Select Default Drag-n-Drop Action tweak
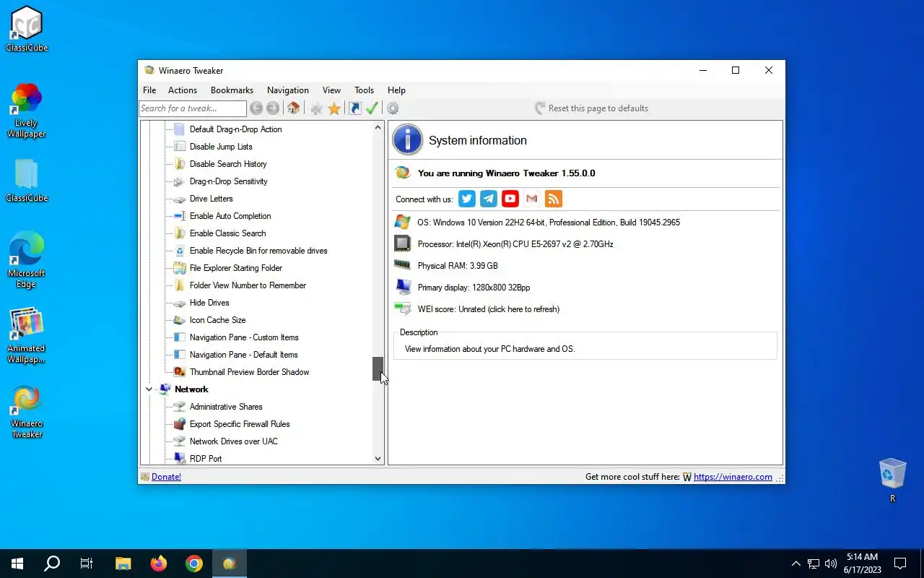924x578 pixels. pyautogui.click(x=235, y=129)
